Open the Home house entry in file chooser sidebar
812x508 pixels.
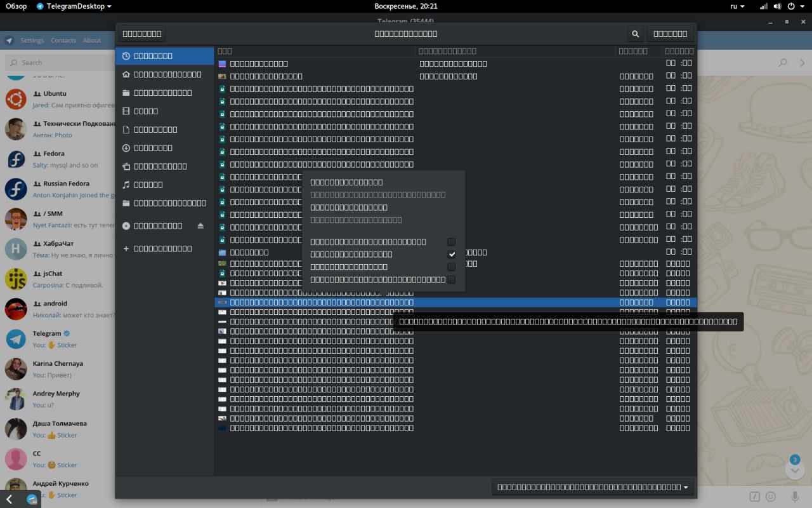coord(164,74)
